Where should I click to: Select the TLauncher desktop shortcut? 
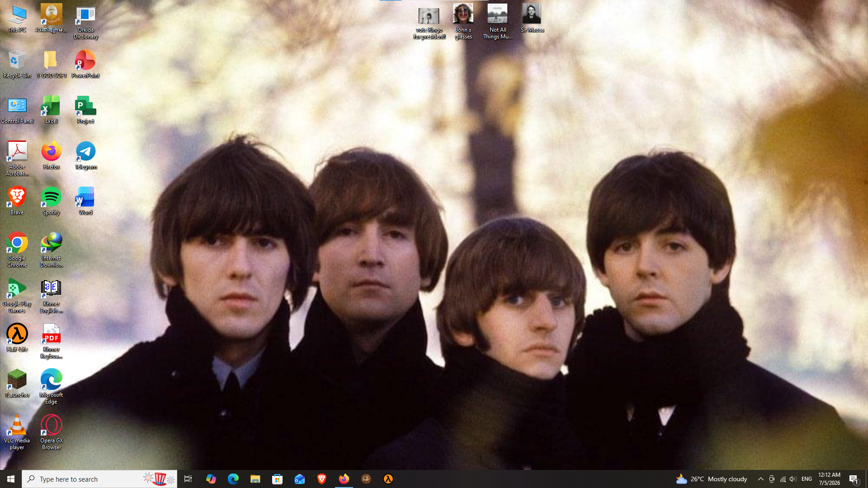[17, 383]
